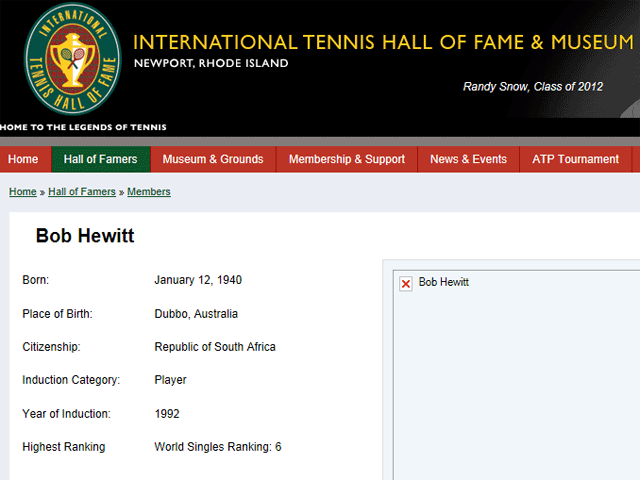Select the Hall of Famers navigation tab
The width and height of the screenshot is (640, 480).
point(100,159)
